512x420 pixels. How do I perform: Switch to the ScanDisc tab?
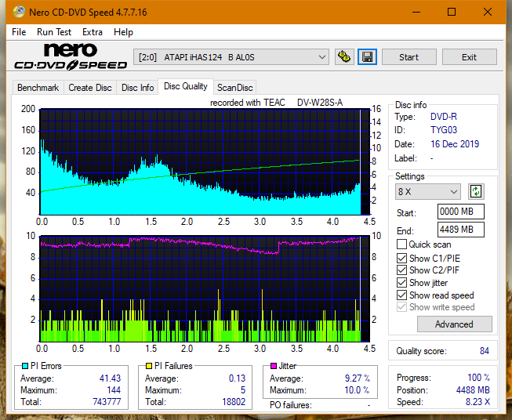pyautogui.click(x=234, y=88)
